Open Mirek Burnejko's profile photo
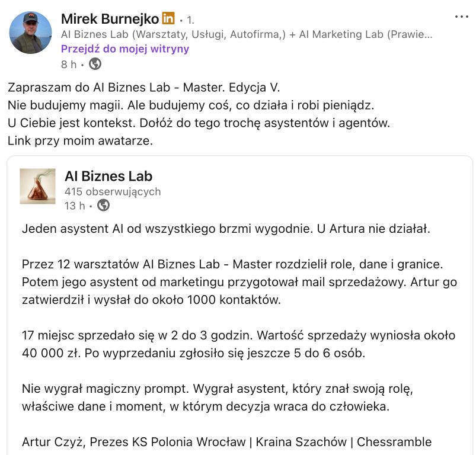The height and width of the screenshot is (455, 476). click(x=30, y=33)
